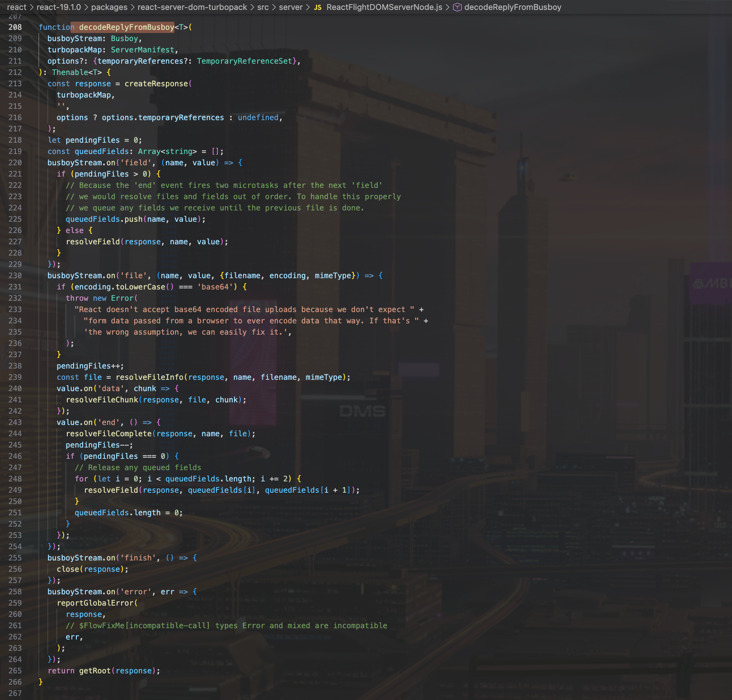732x700 pixels.
Task: Click the 'reportGlobalError' function call
Action: [x=95, y=603]
